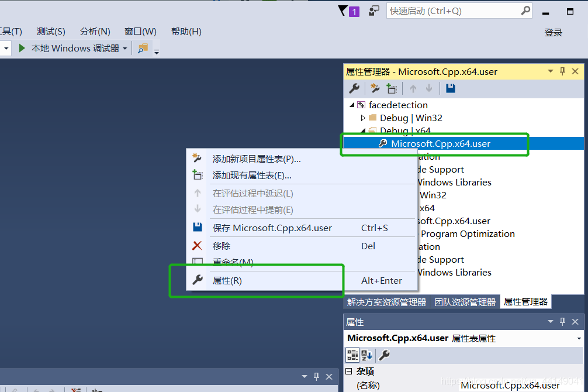Open the 测试(S) menu

51,32
